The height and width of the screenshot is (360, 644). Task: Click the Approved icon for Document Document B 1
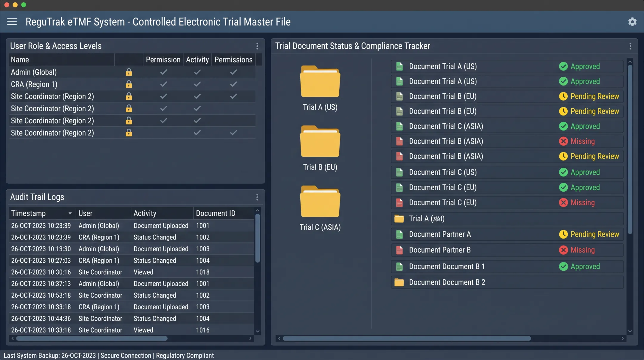tap(563, 266)
